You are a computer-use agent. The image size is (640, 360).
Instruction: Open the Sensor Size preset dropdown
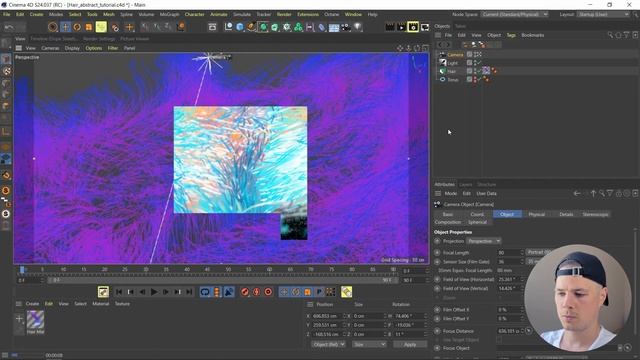point(532,261)
